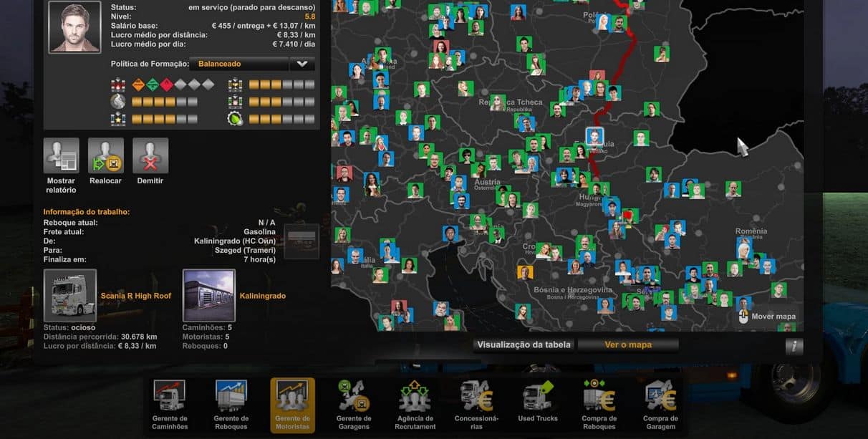Click the driver's portrait photo

click(x=74, y=27)
